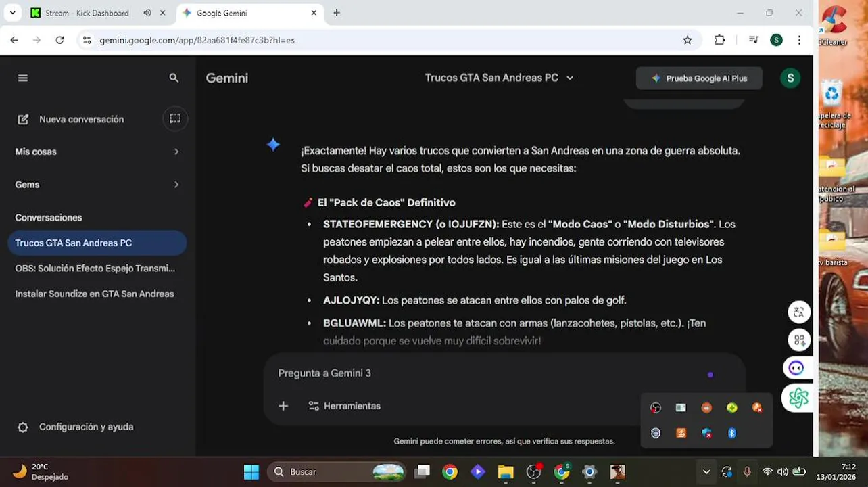Screen dimensions: 868x487
Task: Click the Bluetooth icon in tray overflow
Action: point(732,433)
